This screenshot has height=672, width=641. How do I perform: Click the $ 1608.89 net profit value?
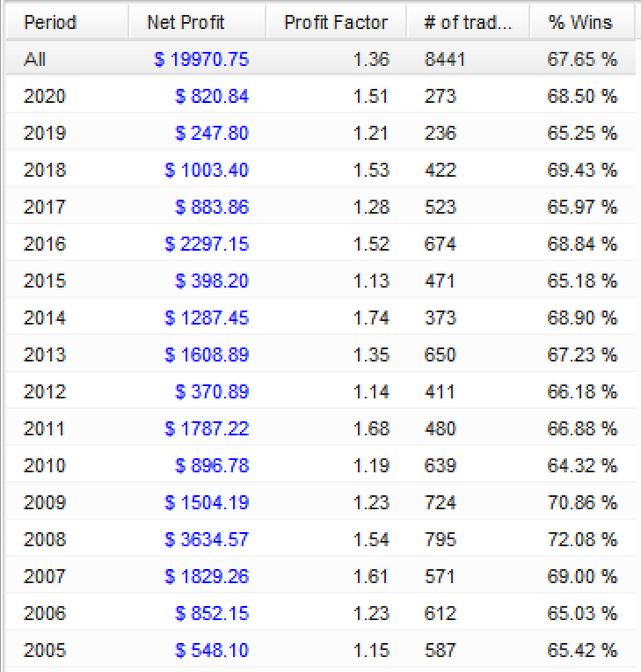[207, 355]
